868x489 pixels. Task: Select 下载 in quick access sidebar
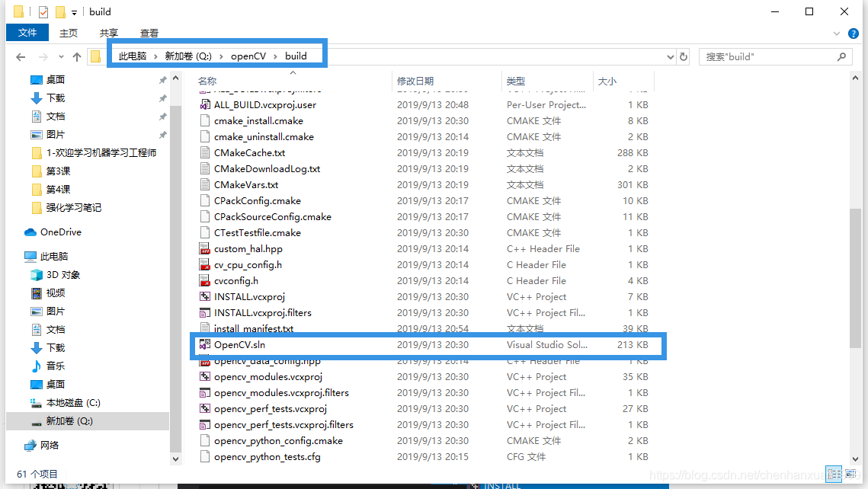pyautogui.click(x=56, y=98)
